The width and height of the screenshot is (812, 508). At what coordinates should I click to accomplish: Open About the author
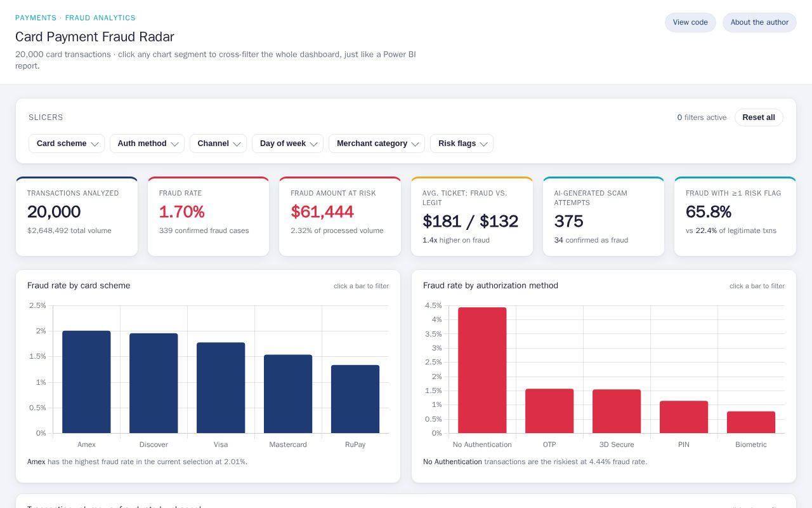tap(759, 22)
